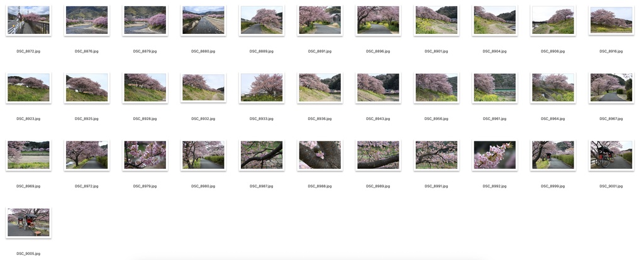644x260 pixels.
Task: Select the DSC_8969.jpg thumbnail
Action: click(28, 155)
